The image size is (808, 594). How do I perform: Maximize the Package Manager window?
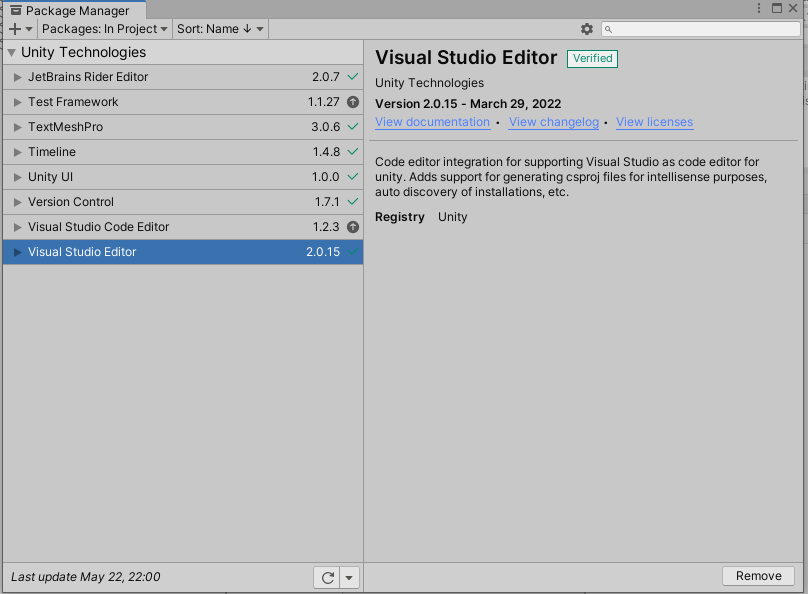[777, 8]
